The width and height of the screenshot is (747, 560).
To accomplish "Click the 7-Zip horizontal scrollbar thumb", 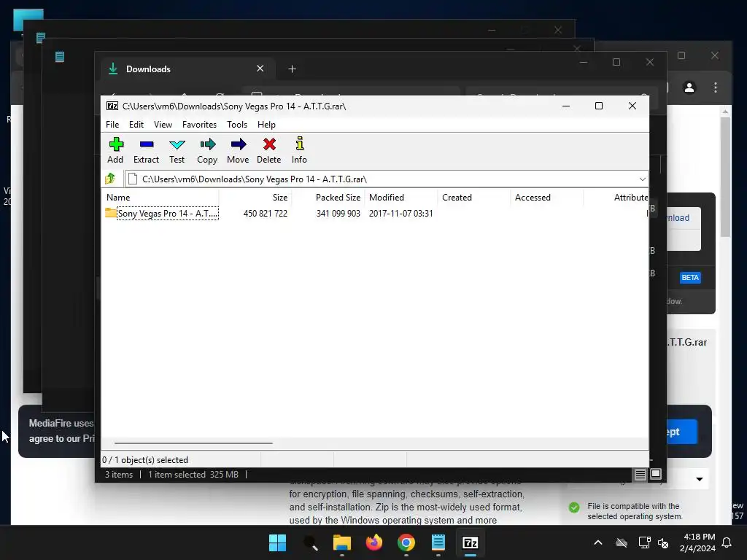I will coord(193,443).
